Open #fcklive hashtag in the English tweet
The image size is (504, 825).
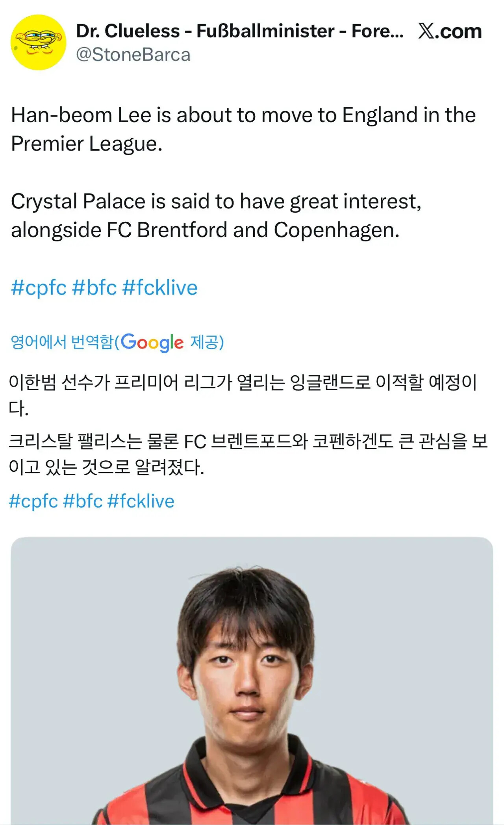point(160,287)
